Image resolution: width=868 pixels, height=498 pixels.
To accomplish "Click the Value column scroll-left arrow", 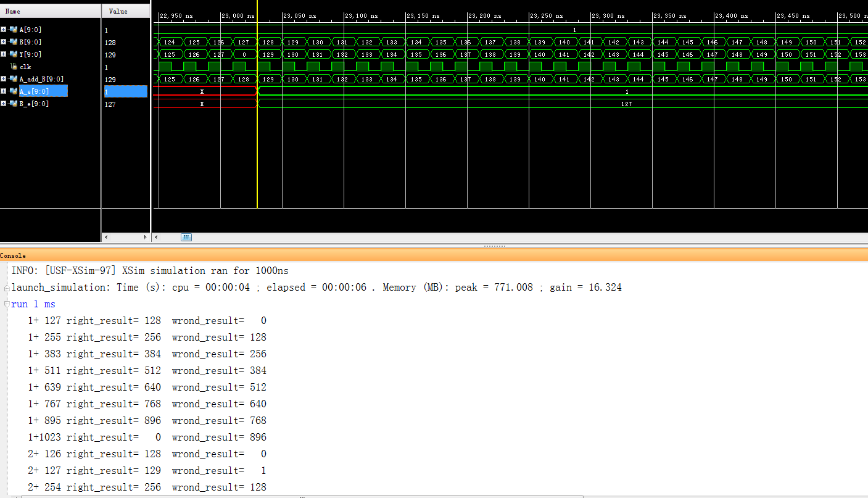I will [105, 237].
